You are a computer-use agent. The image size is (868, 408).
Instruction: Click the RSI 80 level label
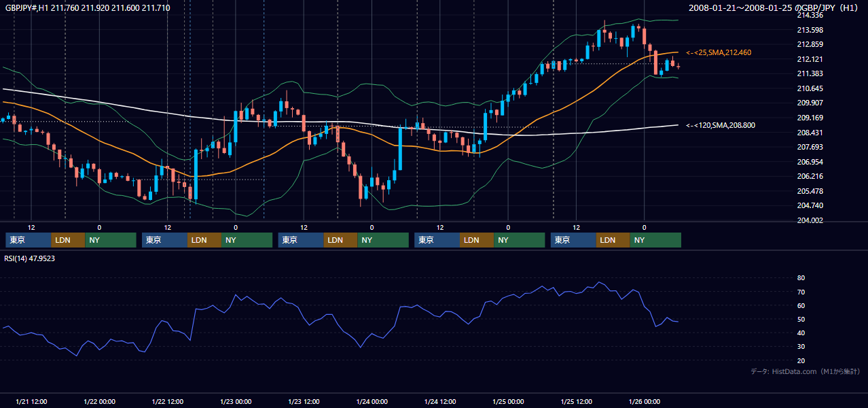pyautogui.click(x=801, y=278)
